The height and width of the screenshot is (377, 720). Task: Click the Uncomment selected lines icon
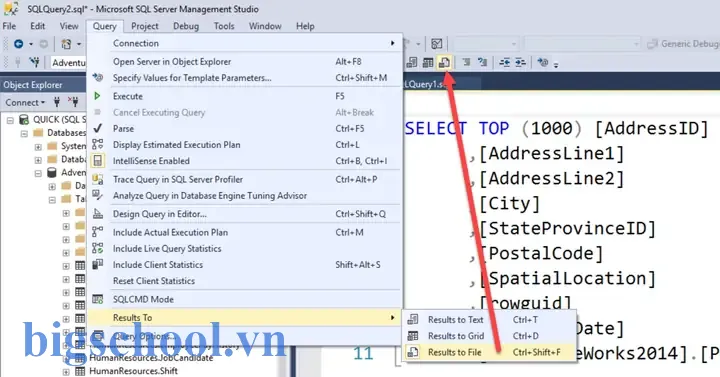(x=482, y=62)
